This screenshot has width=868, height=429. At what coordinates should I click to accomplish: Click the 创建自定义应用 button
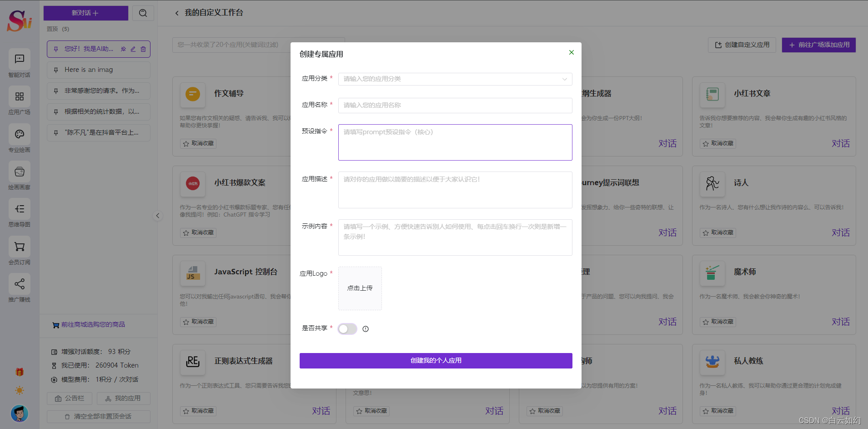pos(742,45)
